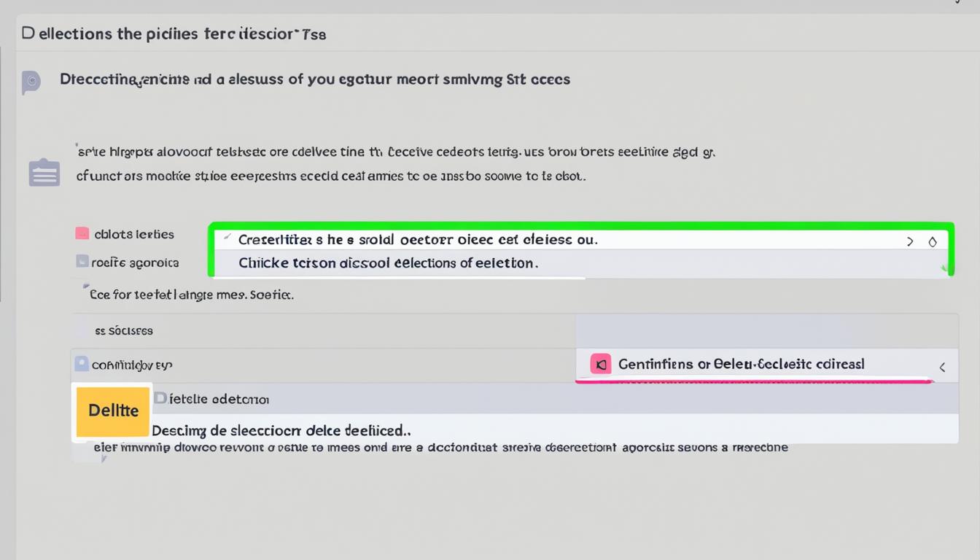Click the small pencil mark before 'Cce for teefet'
This screenshot has height=560, width=980.
click(x=86, y=287)
